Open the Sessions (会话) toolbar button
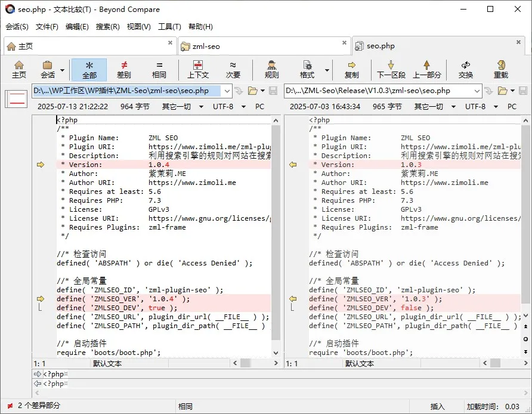This screenshot has width=532, height=414. 48,70
